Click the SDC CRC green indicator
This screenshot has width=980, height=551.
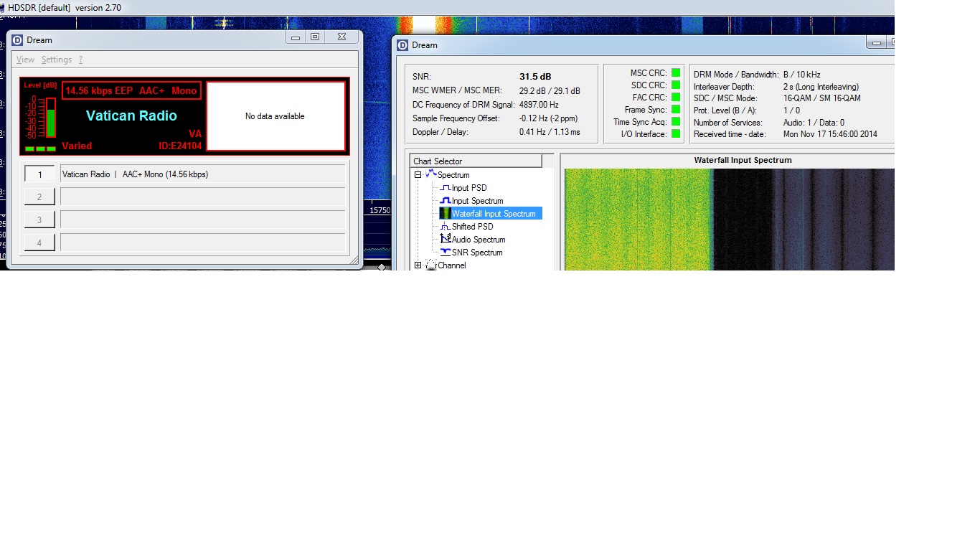(x=676, y=85)
